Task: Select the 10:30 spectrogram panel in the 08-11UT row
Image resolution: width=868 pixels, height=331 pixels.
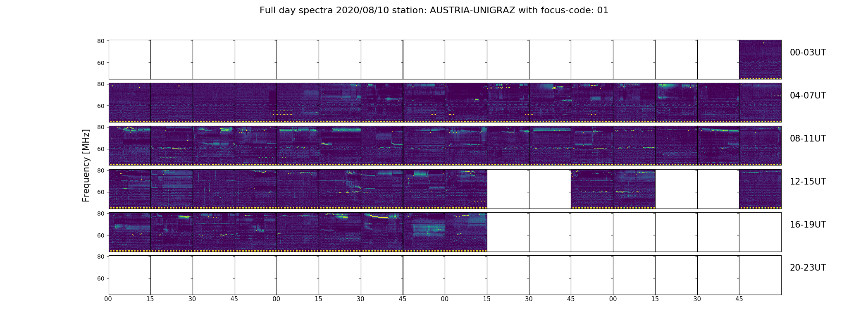Action: click(550, 146)
